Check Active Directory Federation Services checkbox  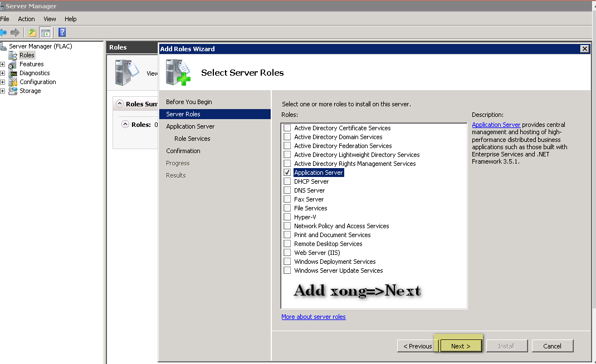pyautogui.click(x=287, y=145)
